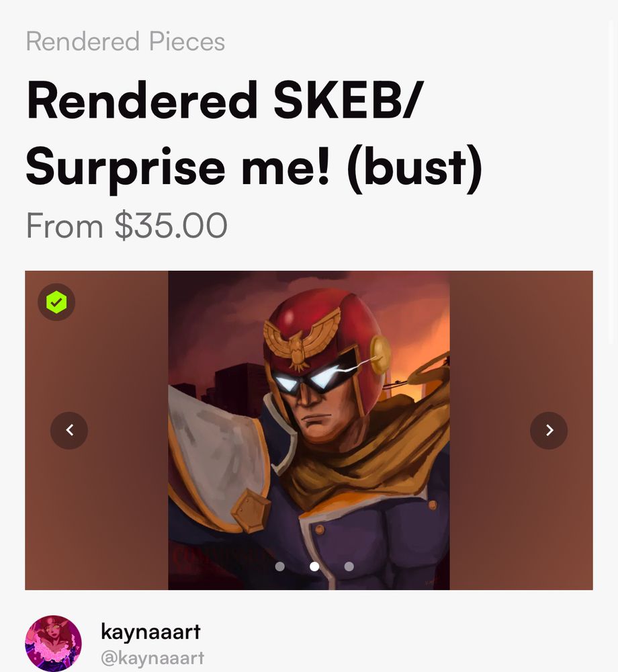Select the third carousel dot
This screenshot has height=672, width=618.
[x=349, y=566]
